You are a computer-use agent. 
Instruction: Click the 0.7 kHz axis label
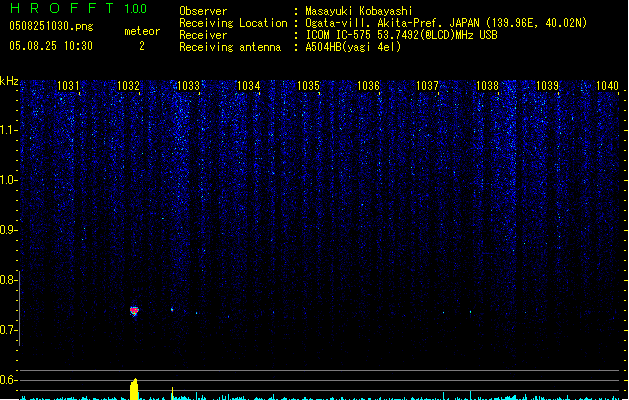coord(8,330)
